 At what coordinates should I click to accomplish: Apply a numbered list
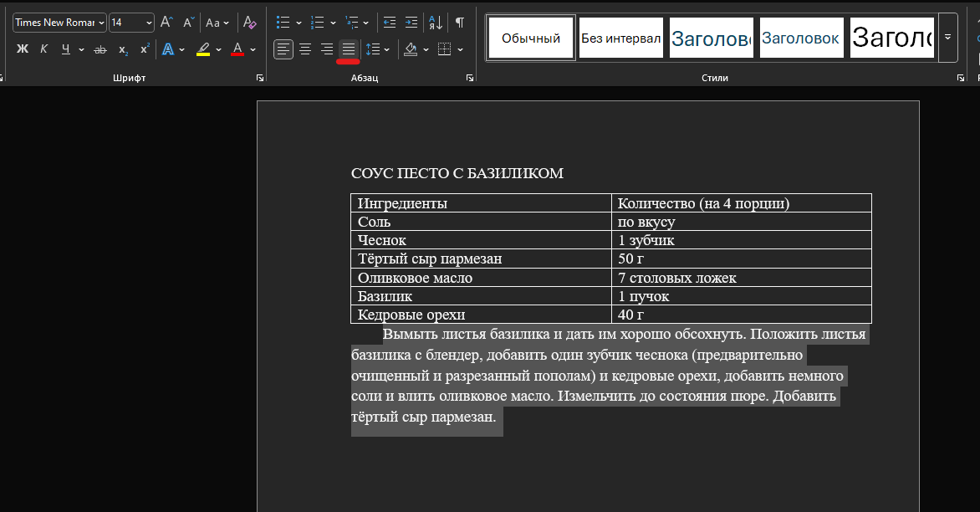(x=318, y=23)
